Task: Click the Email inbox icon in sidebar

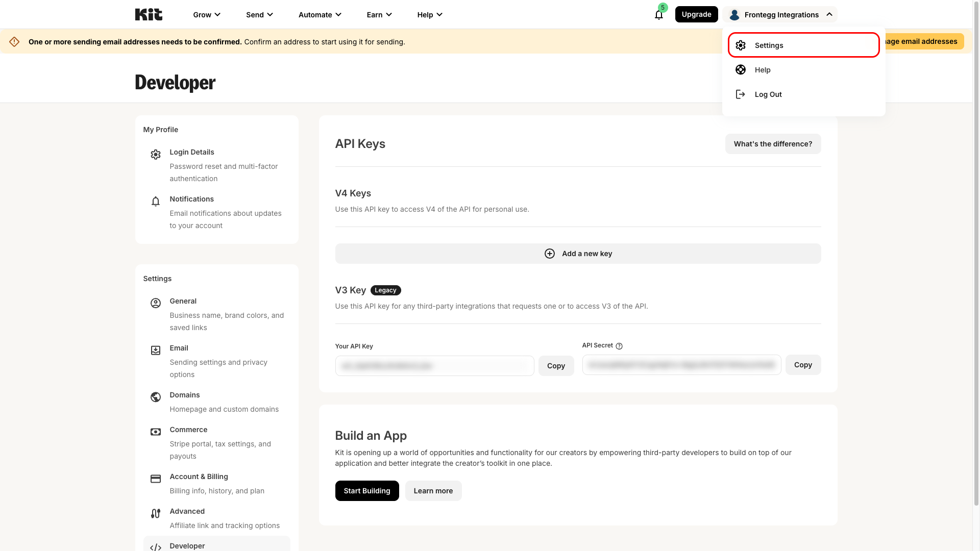Action: click(x=156, y=350)
